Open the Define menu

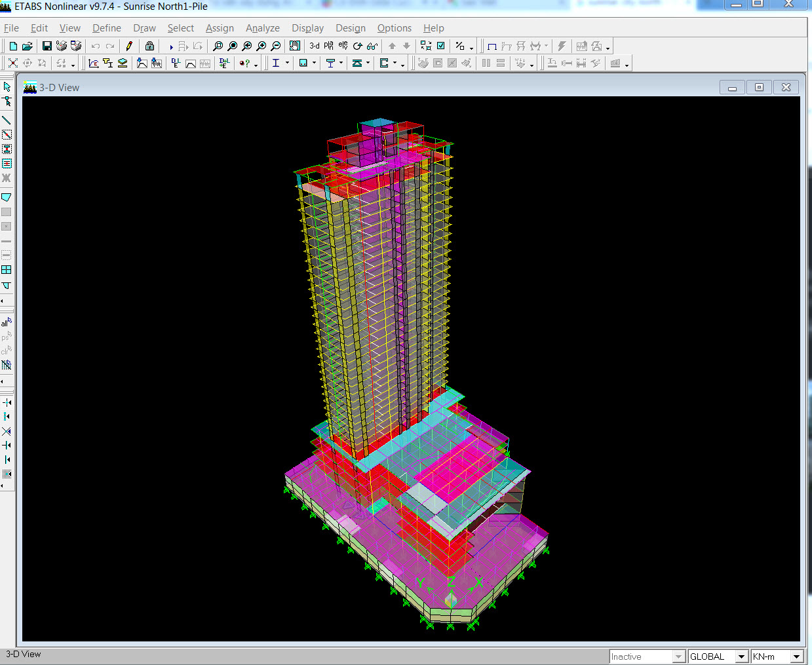coord(107,28)
